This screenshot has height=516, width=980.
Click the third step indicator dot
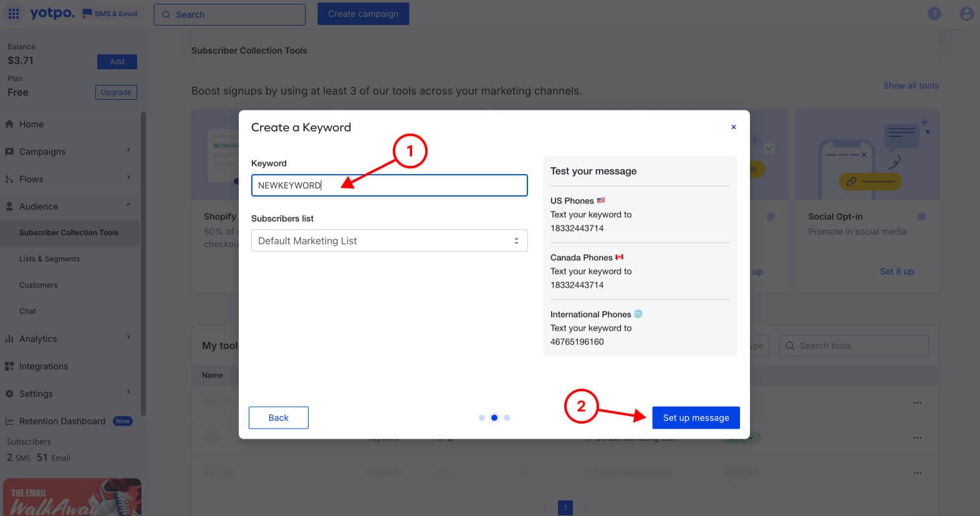pos(507,418)
